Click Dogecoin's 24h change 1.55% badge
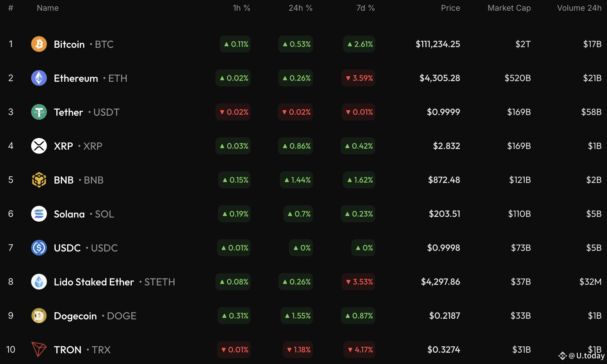The height and width of the screenshot is (364, 607). (x=297, y=316)
